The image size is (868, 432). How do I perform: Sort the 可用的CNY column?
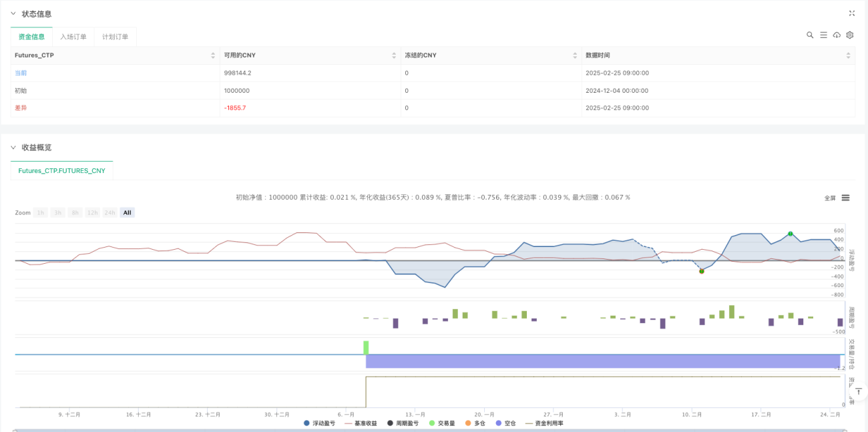tap(394, 55)
